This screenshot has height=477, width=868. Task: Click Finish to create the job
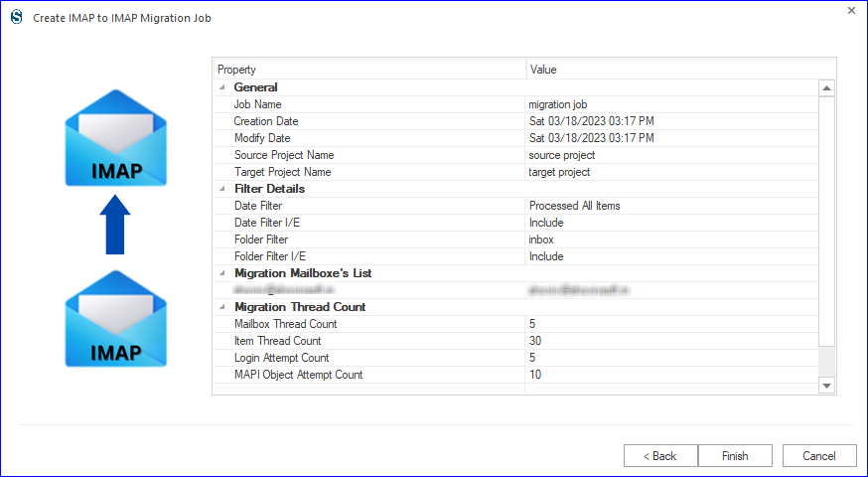[x=735, y=456]
